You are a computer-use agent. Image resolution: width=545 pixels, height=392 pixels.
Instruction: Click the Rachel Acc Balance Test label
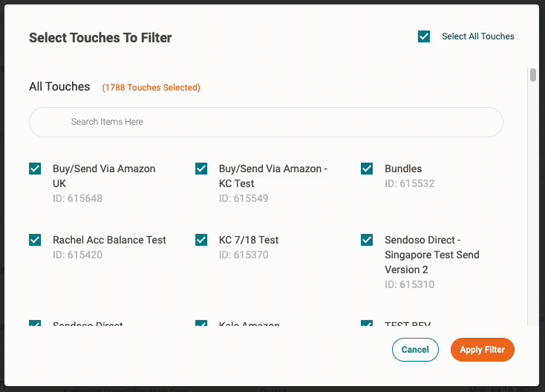tap(109, 240)
